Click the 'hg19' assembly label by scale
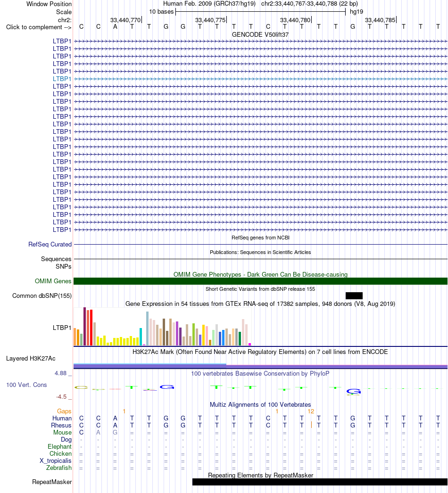448x493 pixels. coord(357,12)
